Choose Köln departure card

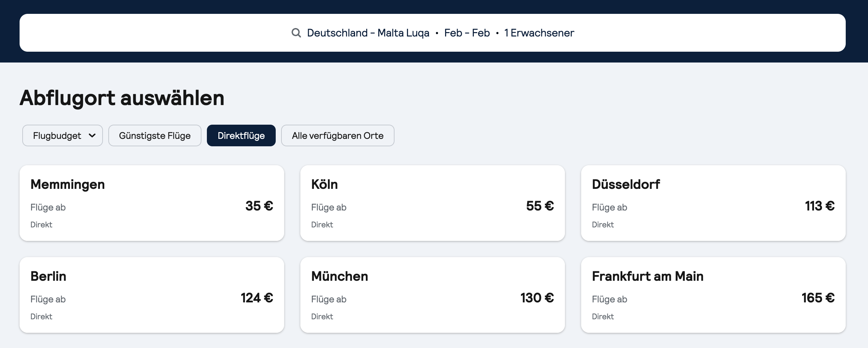(x=433, y=203)
